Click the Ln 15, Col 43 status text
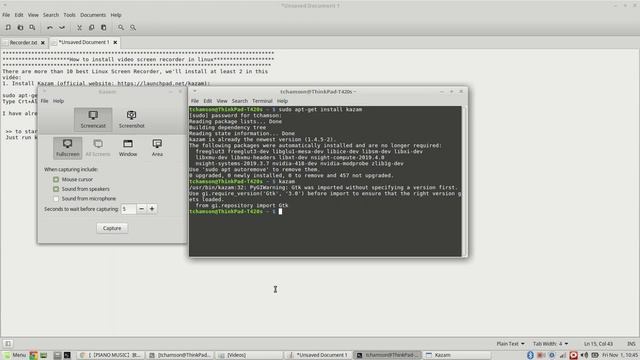This screenshot has width=640, height=360. (598, 344)
